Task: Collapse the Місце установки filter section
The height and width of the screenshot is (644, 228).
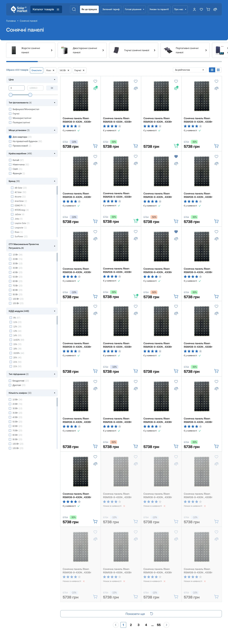Action: point(32,130)
